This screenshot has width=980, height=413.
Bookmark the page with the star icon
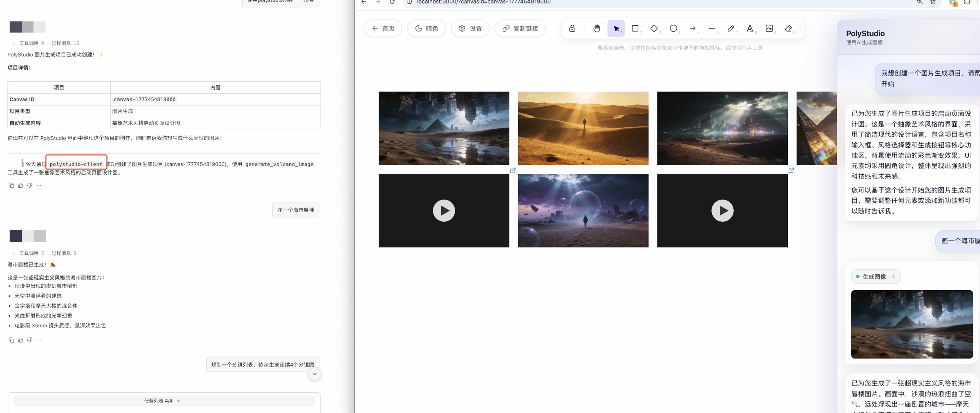(x=933, y=2)
